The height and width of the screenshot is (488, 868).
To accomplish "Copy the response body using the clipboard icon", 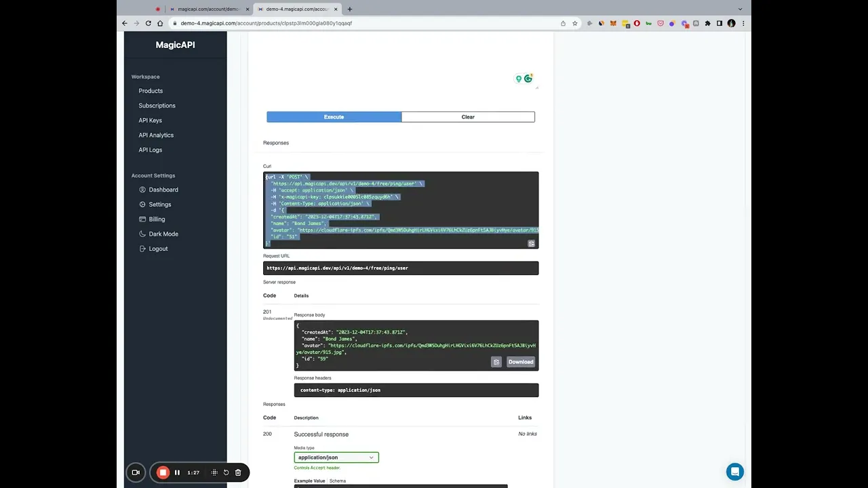I will click(x=496, y=362).
